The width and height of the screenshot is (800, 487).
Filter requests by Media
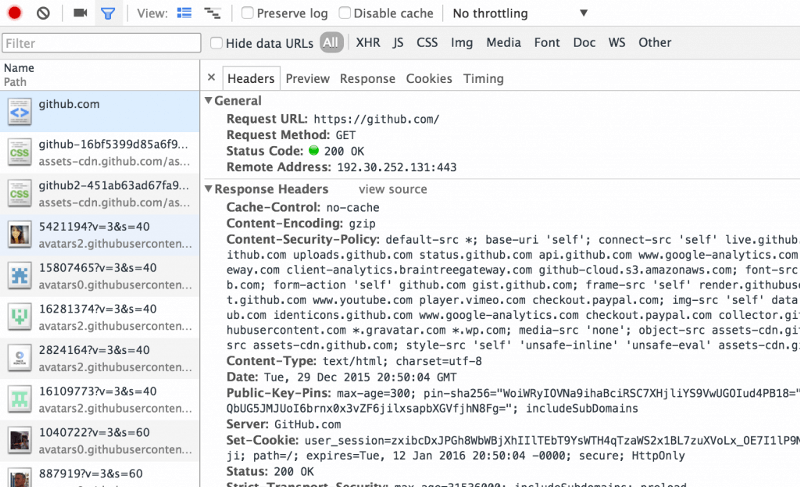(503, 42)
